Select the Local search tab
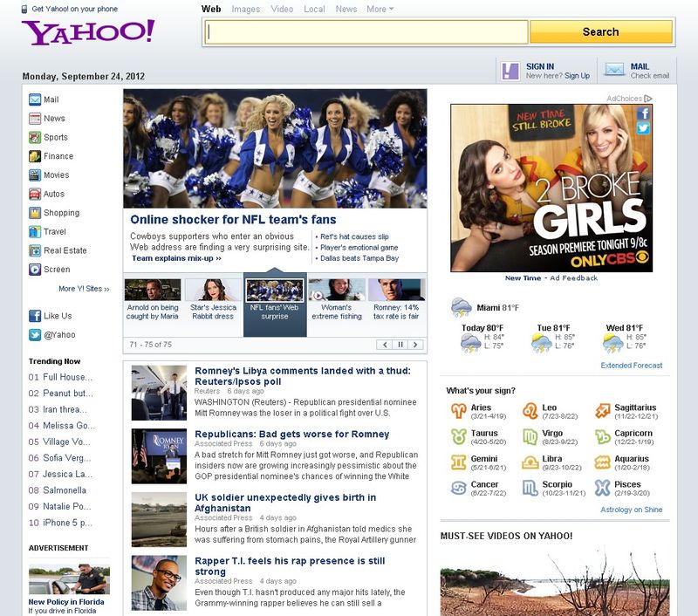 click(314, 9)
